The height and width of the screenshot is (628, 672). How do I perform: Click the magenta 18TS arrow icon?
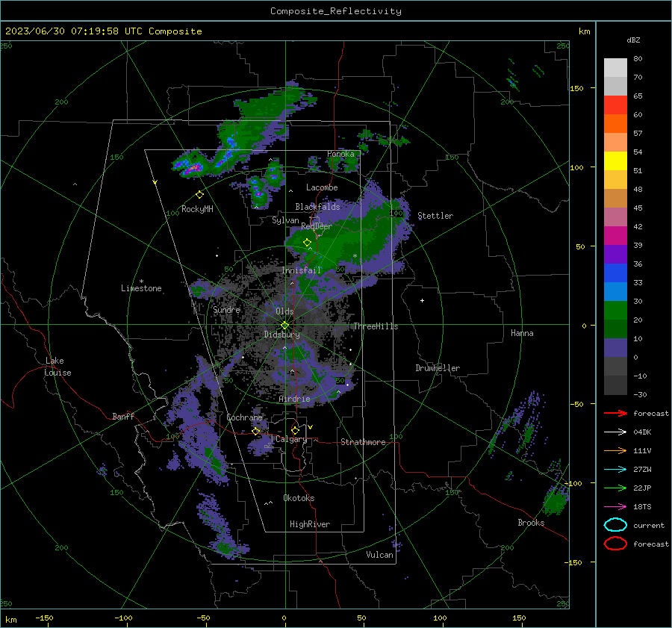click(x=615, y=507)
